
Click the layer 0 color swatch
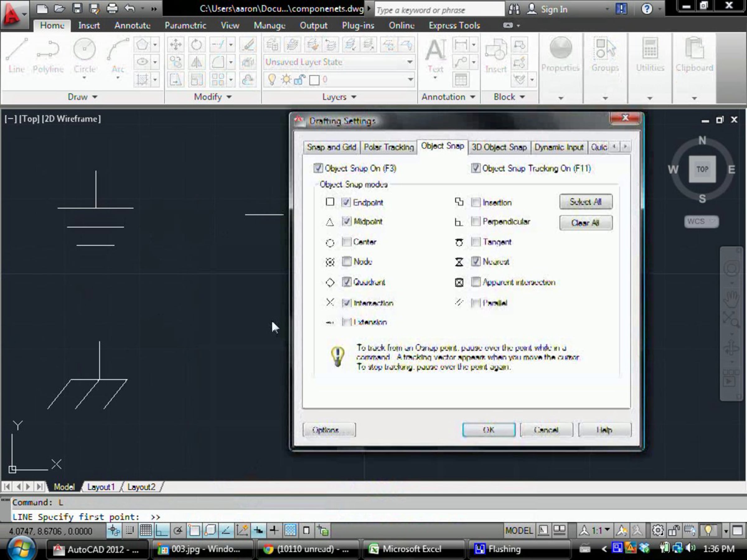click(x=314, y=80)
